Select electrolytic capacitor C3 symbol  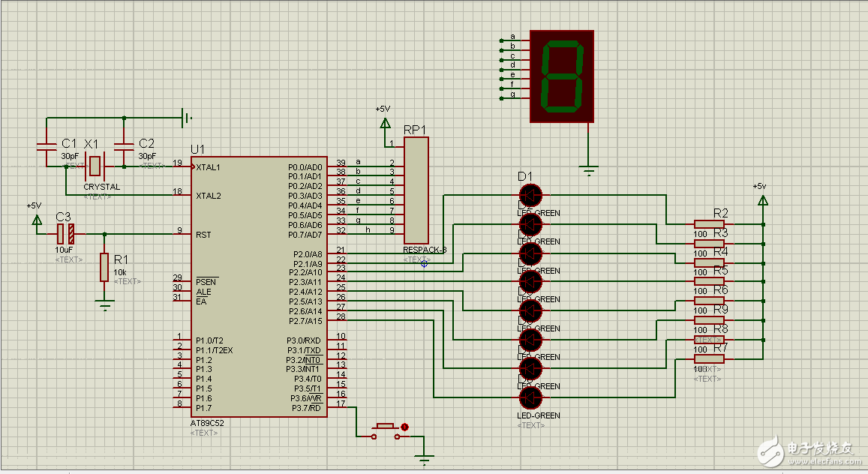point(66,234)
